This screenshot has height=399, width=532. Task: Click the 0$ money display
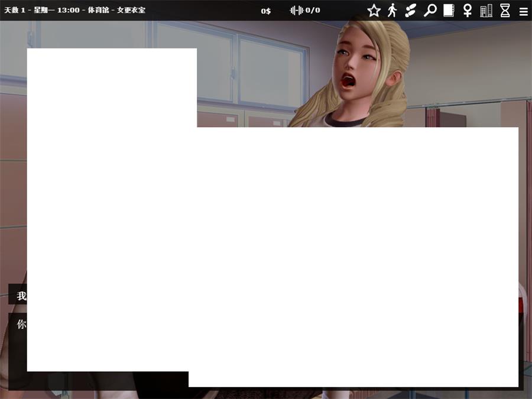[x=266, y=11]
